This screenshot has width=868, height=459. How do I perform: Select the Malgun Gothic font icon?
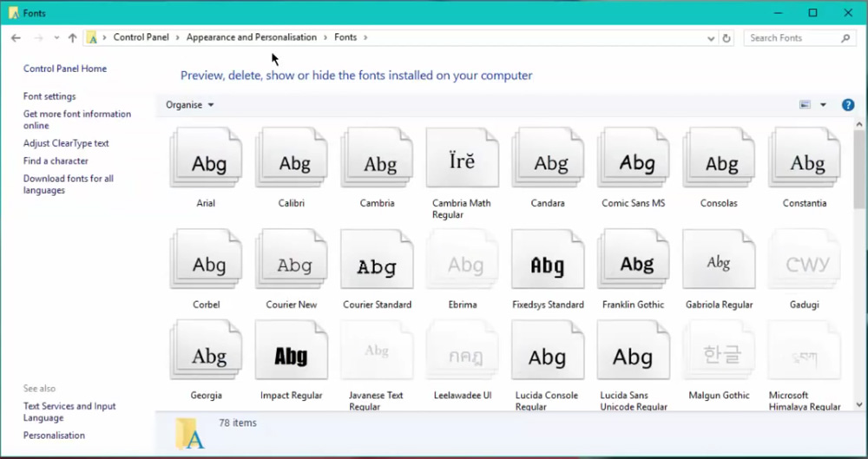719,350
